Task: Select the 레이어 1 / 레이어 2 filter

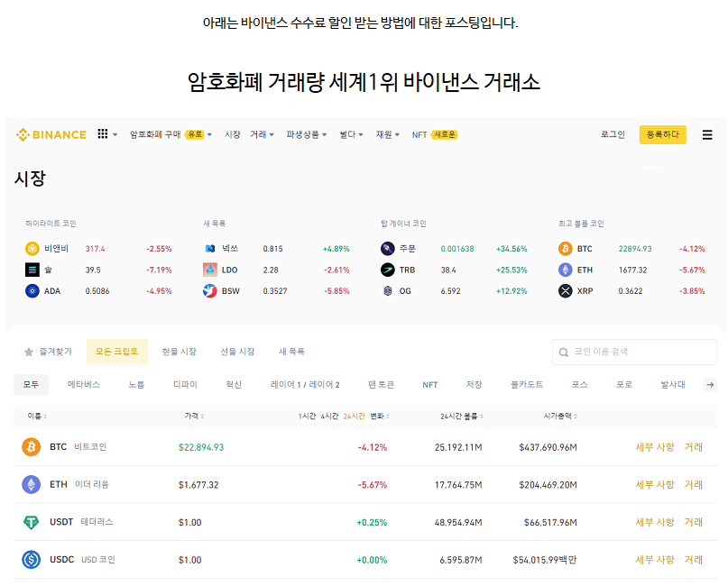Action: (305, 385)
